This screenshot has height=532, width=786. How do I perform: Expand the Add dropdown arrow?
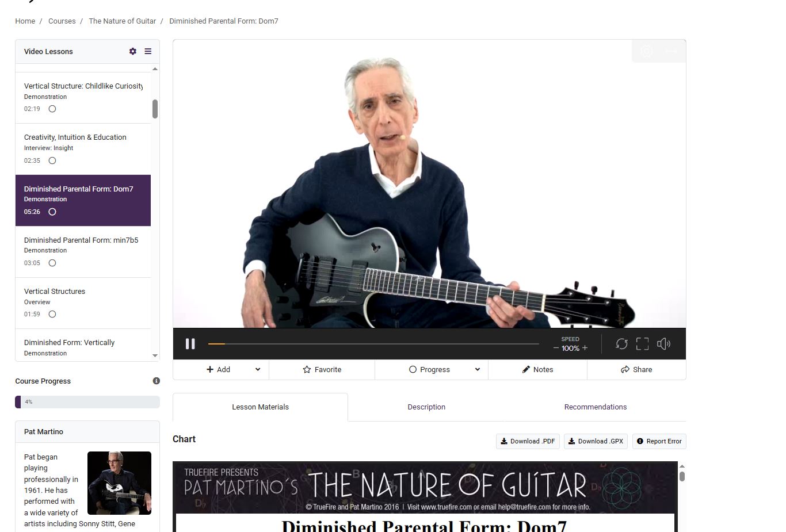[x=258, y=370]
